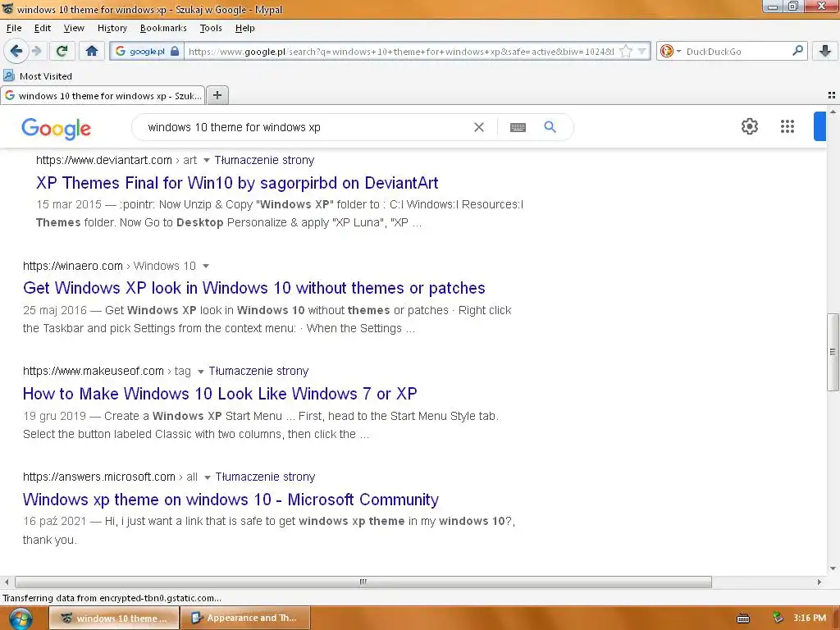Open the Google apps grid

point(787,126)
